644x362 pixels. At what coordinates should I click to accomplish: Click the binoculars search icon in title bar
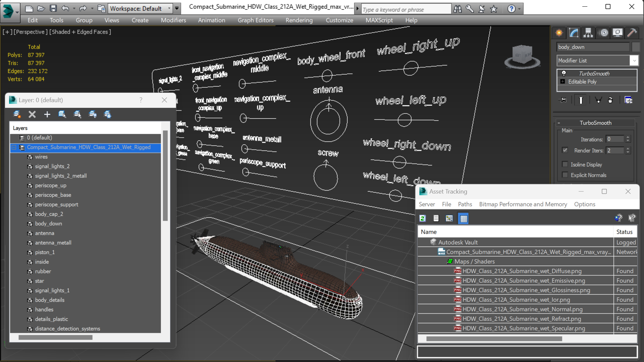click(458, 9)
